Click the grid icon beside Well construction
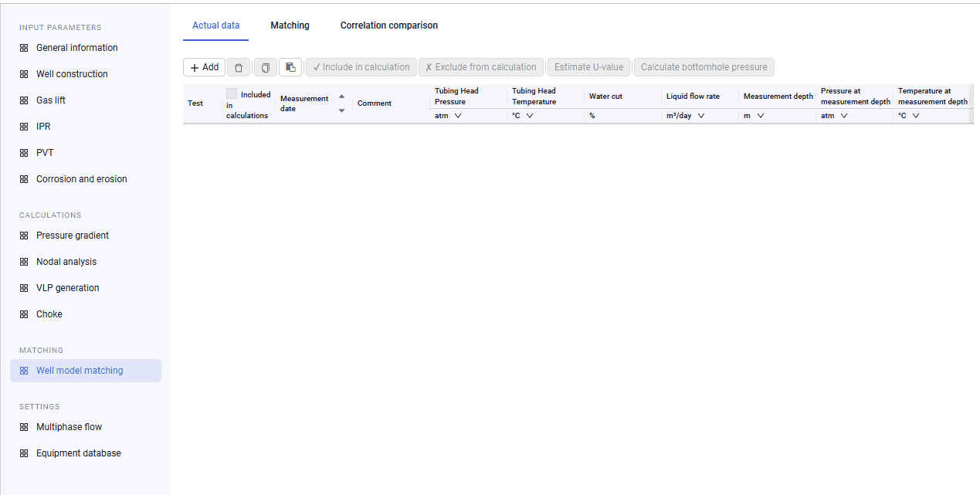Viewport: 980px width, 495px height. pos(24,74)
